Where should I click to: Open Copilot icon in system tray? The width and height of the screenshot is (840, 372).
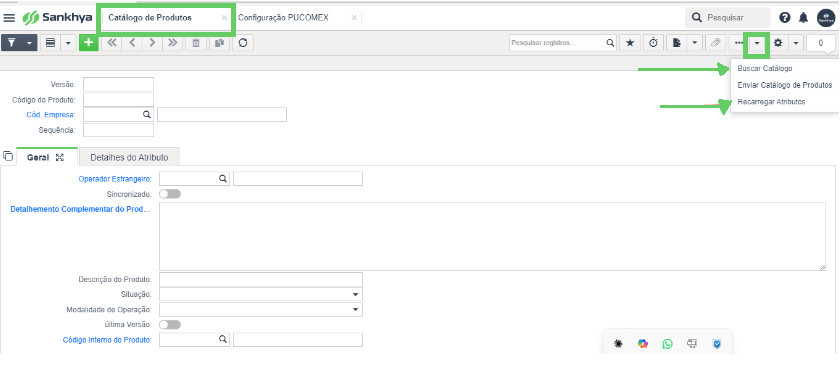point(643,344)
